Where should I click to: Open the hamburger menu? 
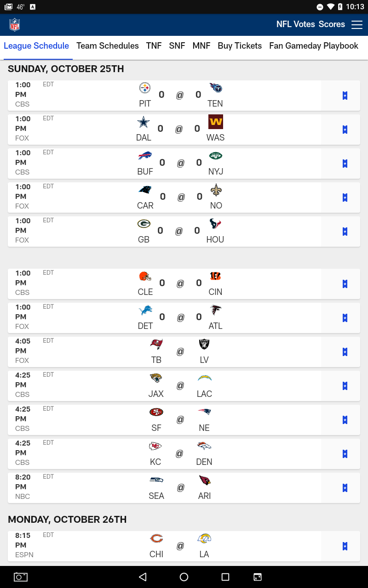357,25
